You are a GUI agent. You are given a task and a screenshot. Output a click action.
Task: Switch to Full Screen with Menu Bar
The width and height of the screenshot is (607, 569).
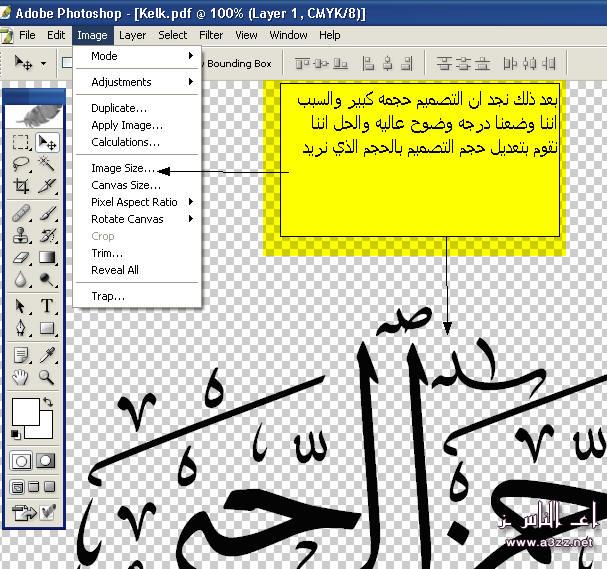point(34,487)
